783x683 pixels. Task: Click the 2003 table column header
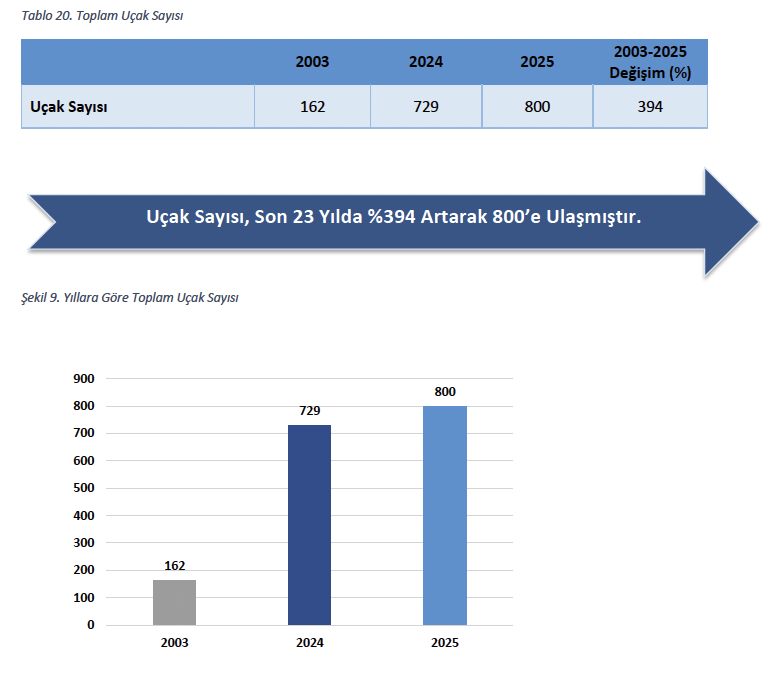[x=312, y=62]
